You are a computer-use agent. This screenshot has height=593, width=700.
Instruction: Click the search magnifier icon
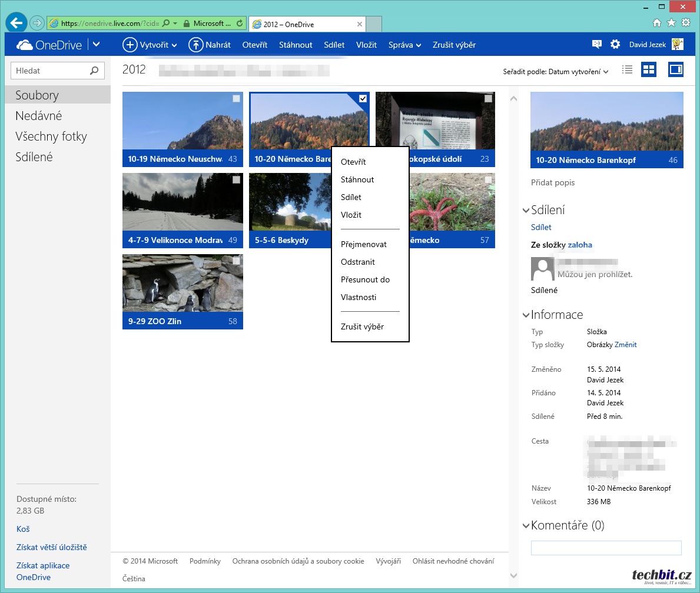coord(94,71)
